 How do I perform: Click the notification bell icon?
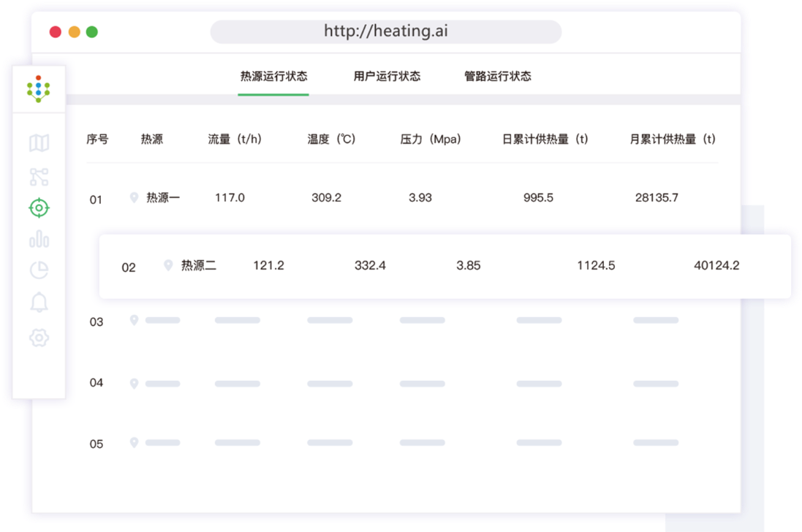39,303
